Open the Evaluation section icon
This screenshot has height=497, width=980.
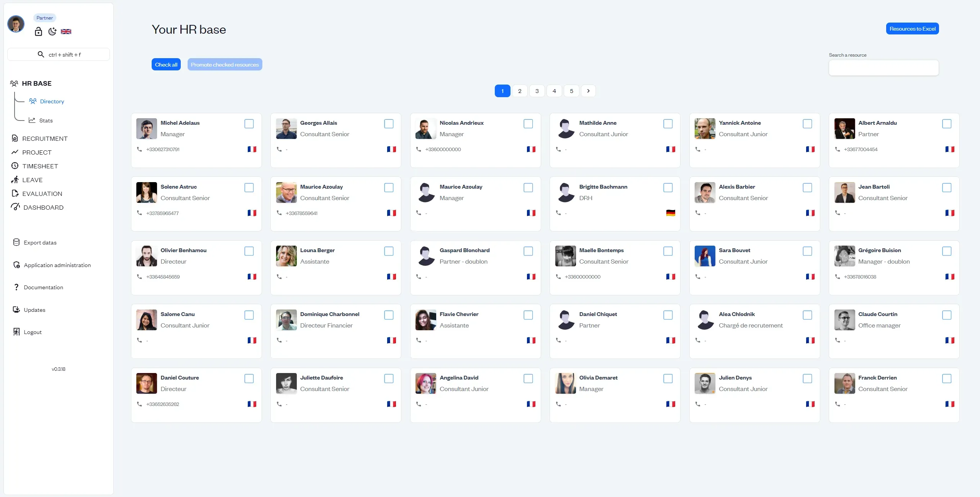pos(15,193)
